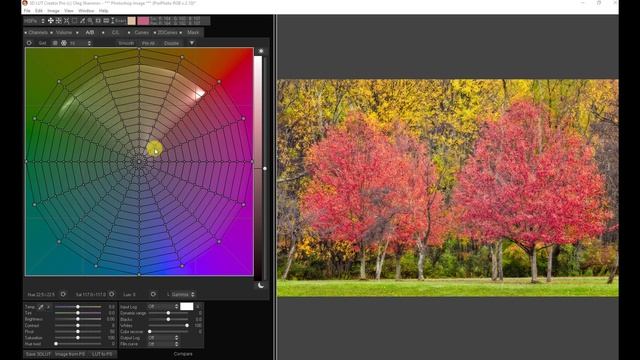Viewport: 640px width, 360px height.
Task: Reset the Sat value with its circle icon
Action: pos(111,294)
